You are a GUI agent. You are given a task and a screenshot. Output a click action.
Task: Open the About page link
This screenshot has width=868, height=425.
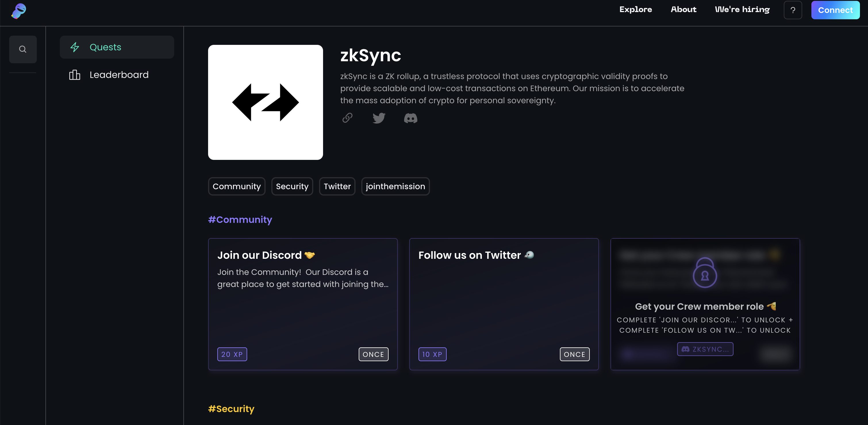click(x=683, y=9)
